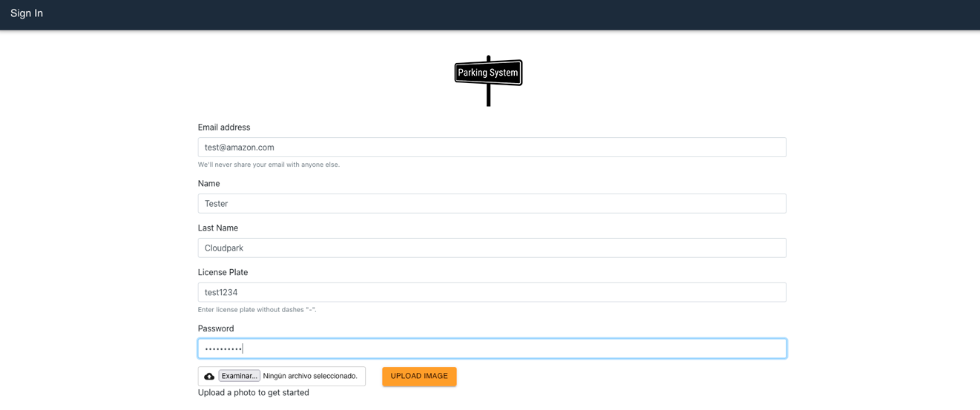Click the License Plate label
The image size is (980, 410).
pos(223,273)
